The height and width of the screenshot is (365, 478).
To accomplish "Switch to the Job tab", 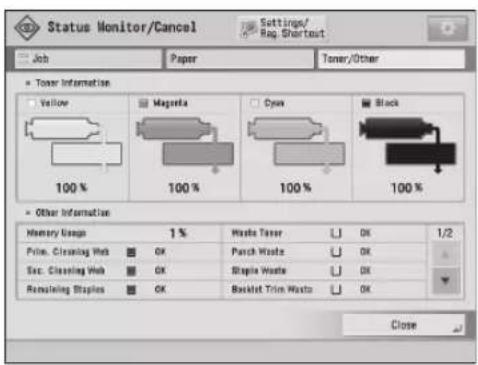I will [88, 59].
